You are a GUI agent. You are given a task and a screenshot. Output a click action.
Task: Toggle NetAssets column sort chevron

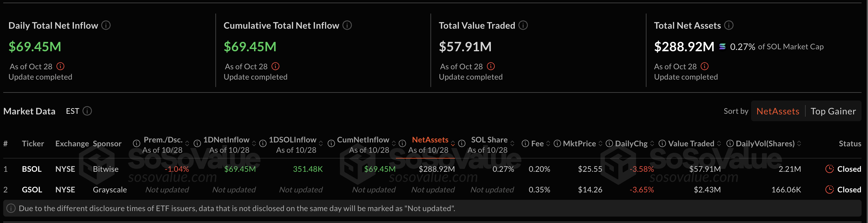click(453, 143)
